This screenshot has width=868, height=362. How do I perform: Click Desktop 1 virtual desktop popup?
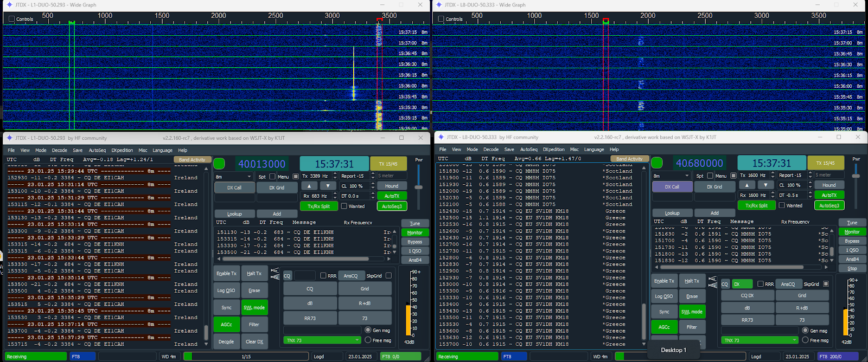[x=673, y=350]
